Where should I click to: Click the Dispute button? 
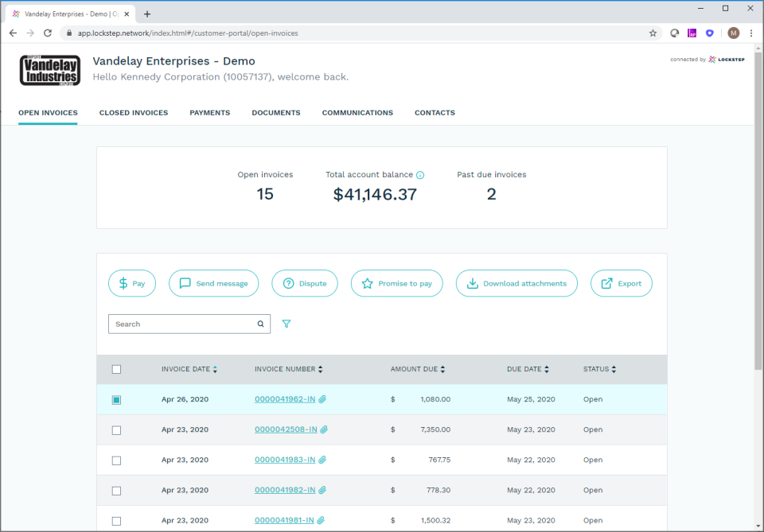(305, 283)
